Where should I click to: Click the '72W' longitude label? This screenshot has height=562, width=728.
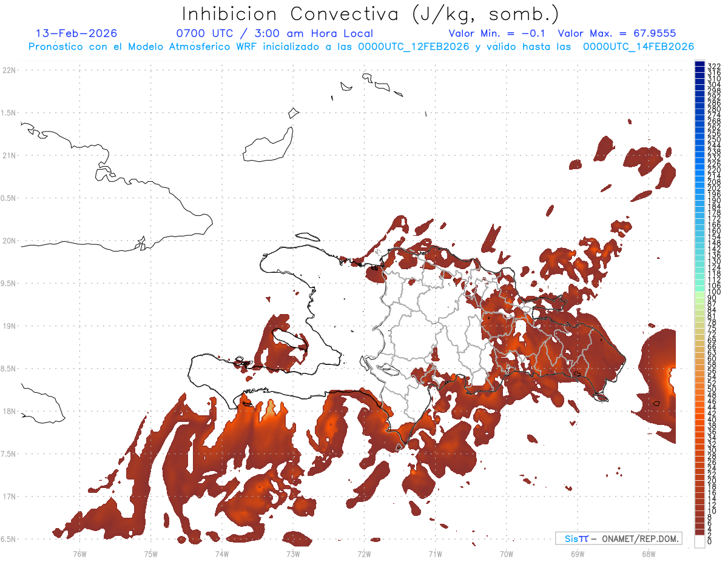[364, 554]
